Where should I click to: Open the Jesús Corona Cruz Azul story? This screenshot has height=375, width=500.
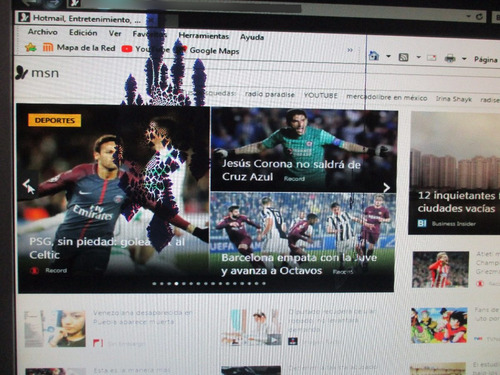(x=291, y=170)
